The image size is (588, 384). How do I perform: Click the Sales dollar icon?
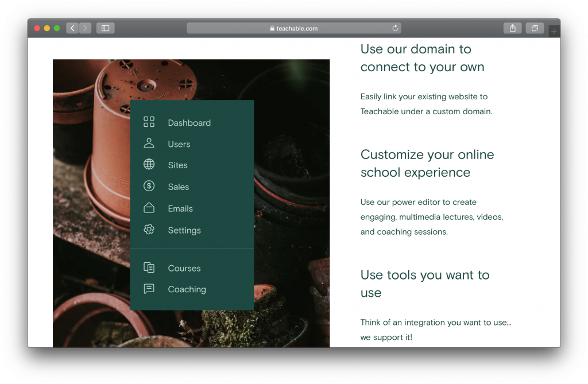(149, 186)
